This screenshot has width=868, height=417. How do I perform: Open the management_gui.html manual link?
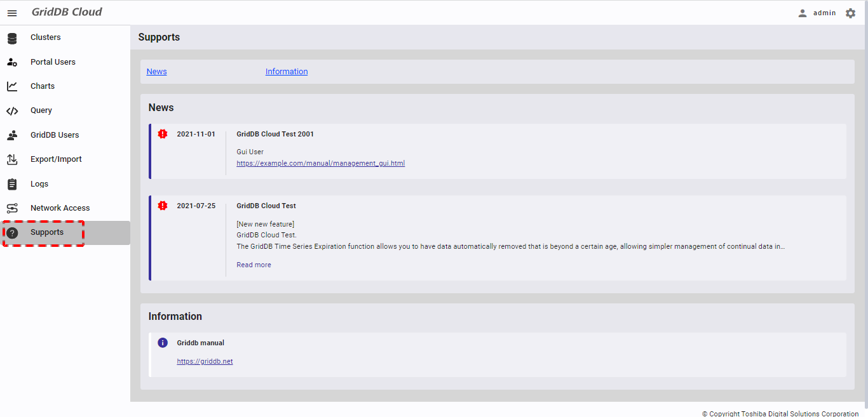pyautogui.click(x=320, y=163)
